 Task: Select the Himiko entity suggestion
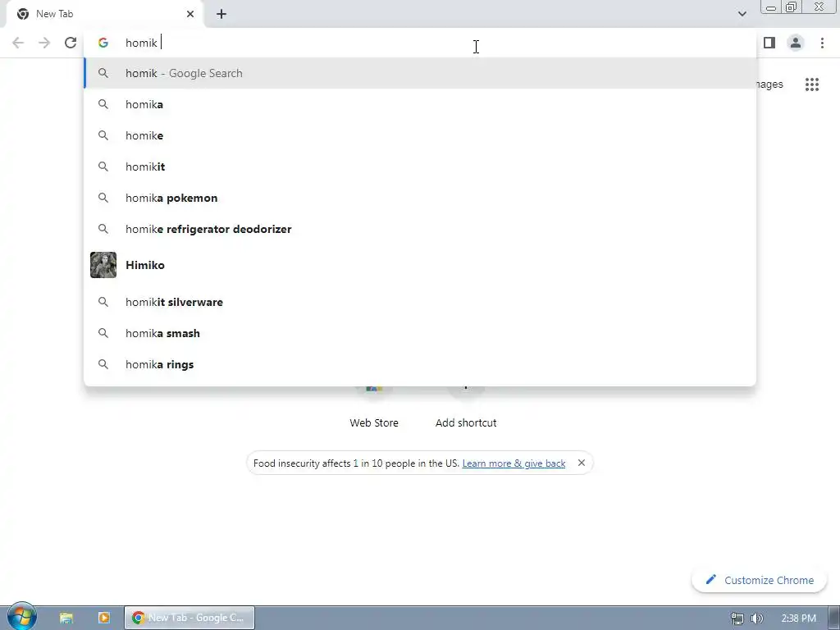(x=420, y=265)
